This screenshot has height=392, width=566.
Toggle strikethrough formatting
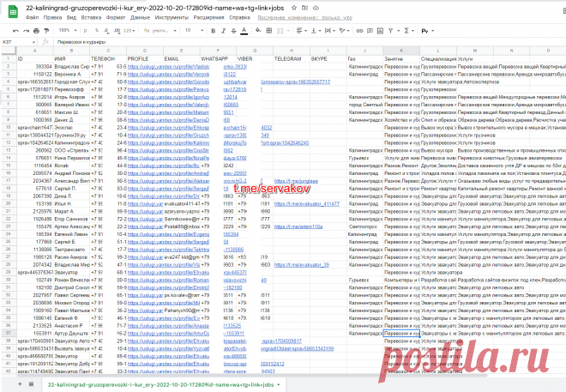pyautogui.click(x=233, y=31)
